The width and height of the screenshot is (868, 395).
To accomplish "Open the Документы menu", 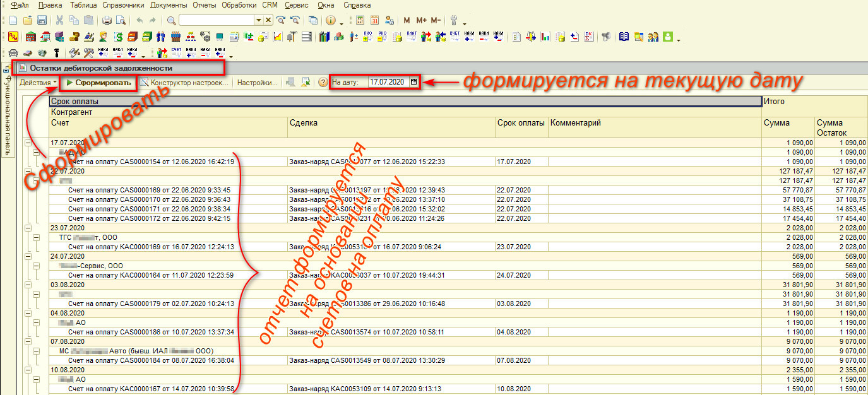I will coord(169,5).
